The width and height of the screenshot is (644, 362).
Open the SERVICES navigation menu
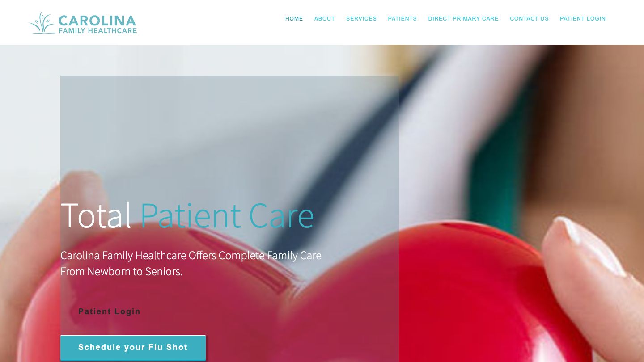click(361, 19)
